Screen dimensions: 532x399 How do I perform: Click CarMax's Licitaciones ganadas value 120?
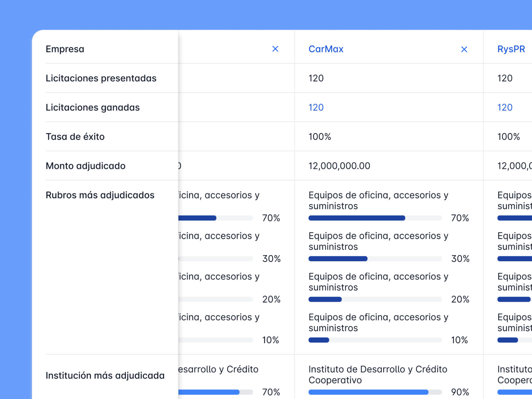click(x=316, y=107)
